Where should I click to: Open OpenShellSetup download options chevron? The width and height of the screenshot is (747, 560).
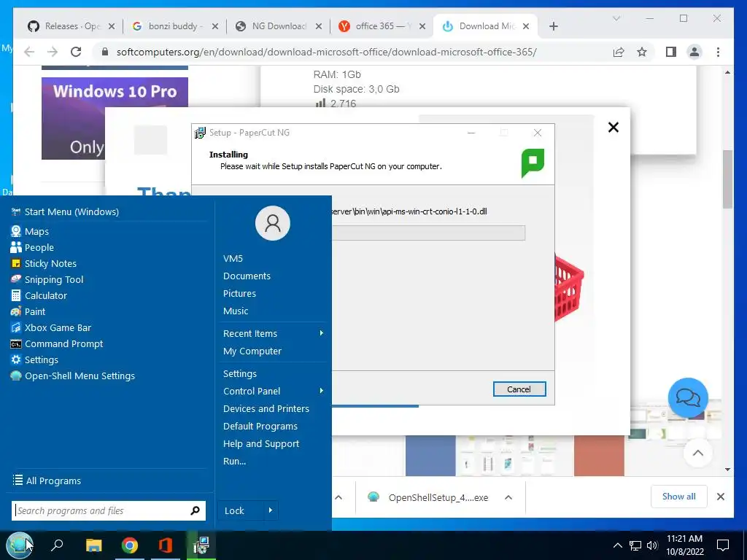(508, 497)
